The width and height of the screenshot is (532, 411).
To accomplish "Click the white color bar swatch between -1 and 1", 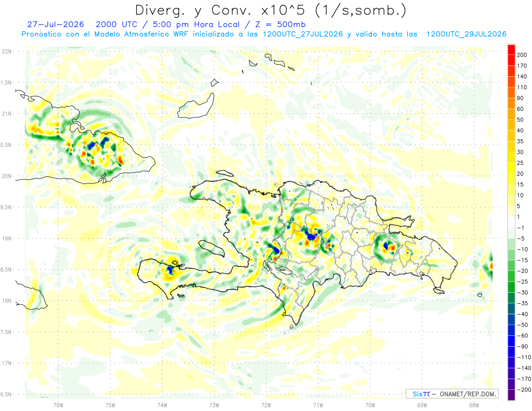I will click(x=511, y=222).
